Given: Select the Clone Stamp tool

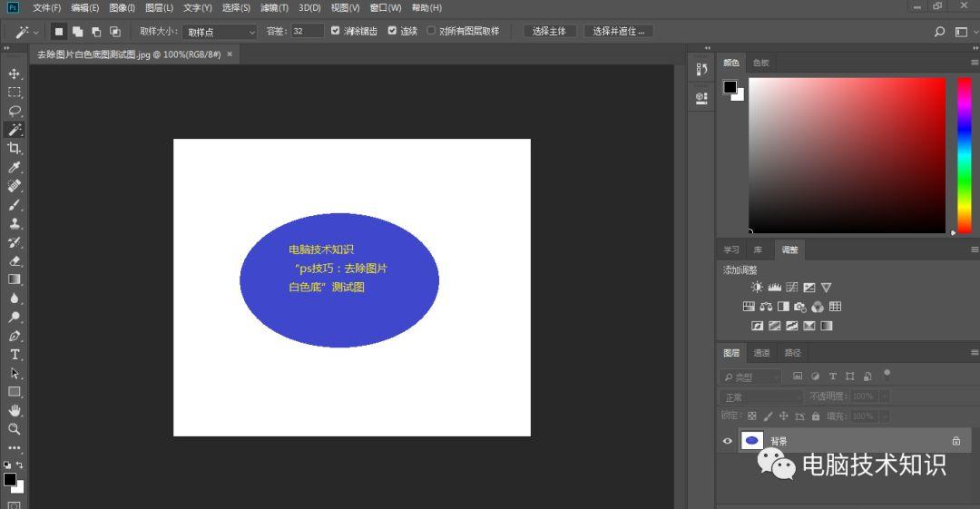Looking at the screenshot, I should [15, 223].
